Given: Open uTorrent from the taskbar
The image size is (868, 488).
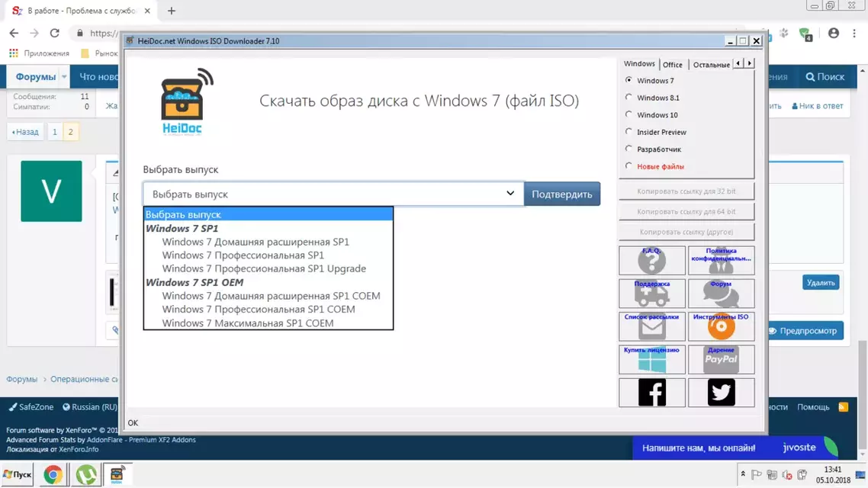Looking at the screenshot, I should [x=85, y=475].
